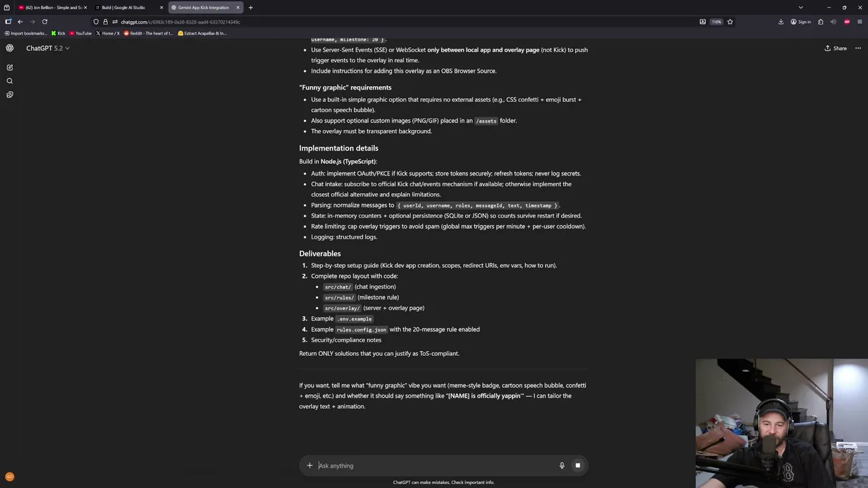Click the dictate microphone icon
The width and height of the screenshot is (868, 488).
pos(561,466)
